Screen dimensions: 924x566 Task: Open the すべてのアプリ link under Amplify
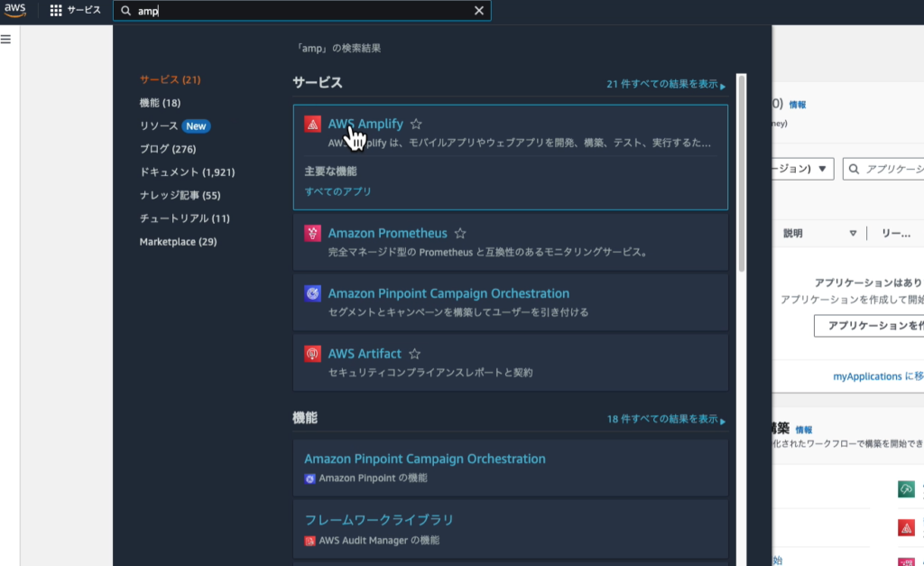pyautogui.click(x=337, y=191)
